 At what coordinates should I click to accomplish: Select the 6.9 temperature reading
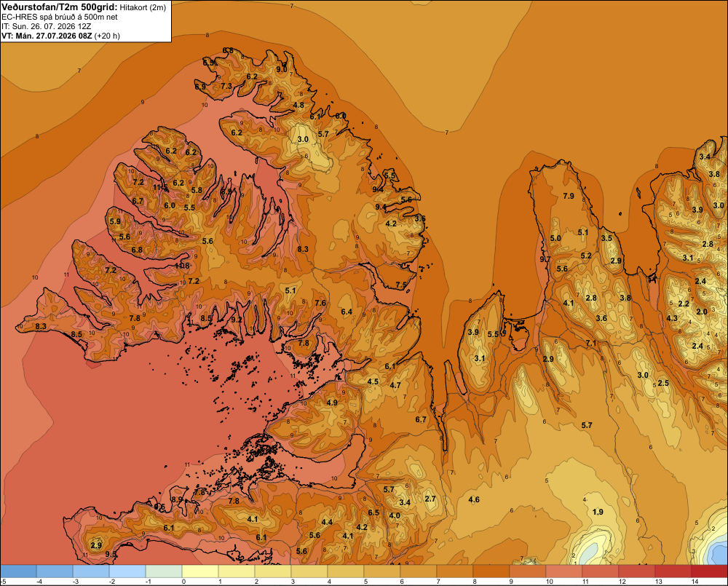pyautogui.click(x=200, y=87)
